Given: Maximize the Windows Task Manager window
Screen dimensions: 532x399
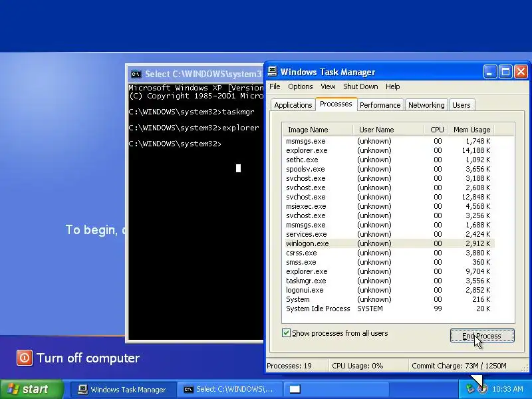Looking at the screenshot, I should point(505,72).
